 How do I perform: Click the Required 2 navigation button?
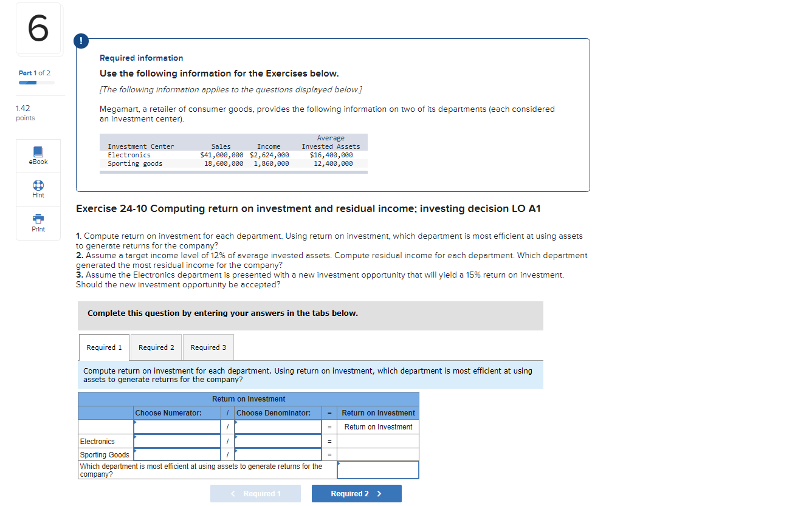tap(356, 493)
